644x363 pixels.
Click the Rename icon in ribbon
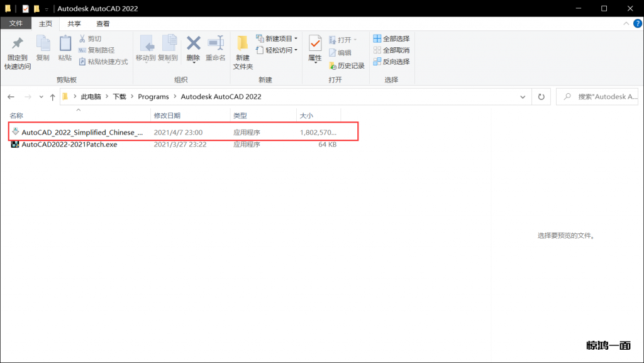215,44
